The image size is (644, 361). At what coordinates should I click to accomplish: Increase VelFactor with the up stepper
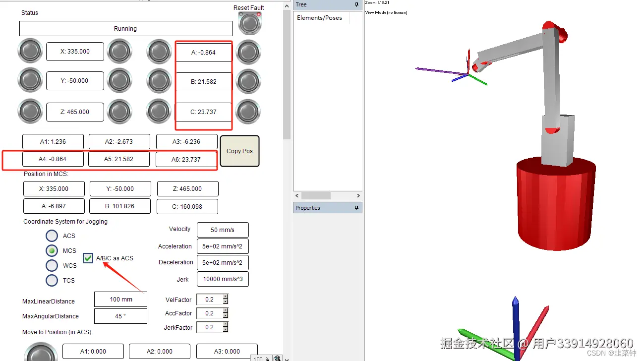coord(226,297)
